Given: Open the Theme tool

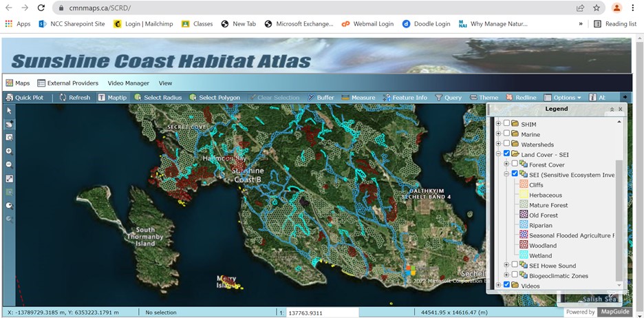Looking at the screenshot, I should pyautogui.click(x=484, y=97).
